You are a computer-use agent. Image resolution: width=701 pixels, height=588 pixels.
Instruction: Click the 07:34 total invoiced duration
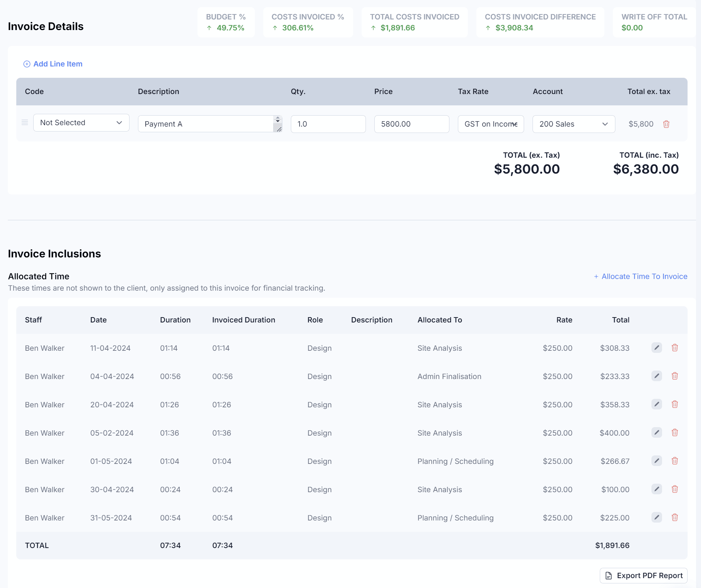(223, 546)
